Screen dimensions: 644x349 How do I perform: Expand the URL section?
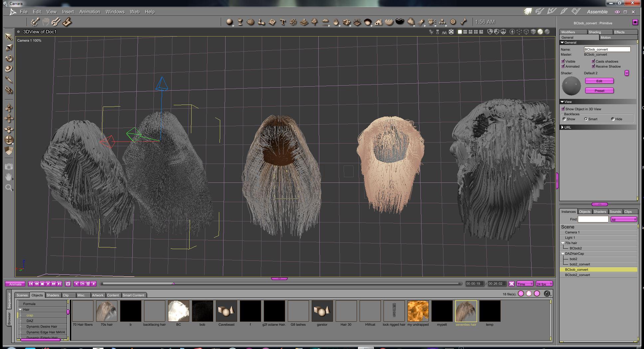pyautogui.click(x=562, y=127)
